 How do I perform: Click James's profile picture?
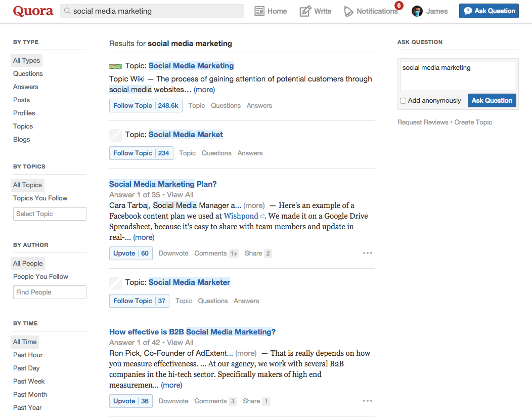(416, 11)
